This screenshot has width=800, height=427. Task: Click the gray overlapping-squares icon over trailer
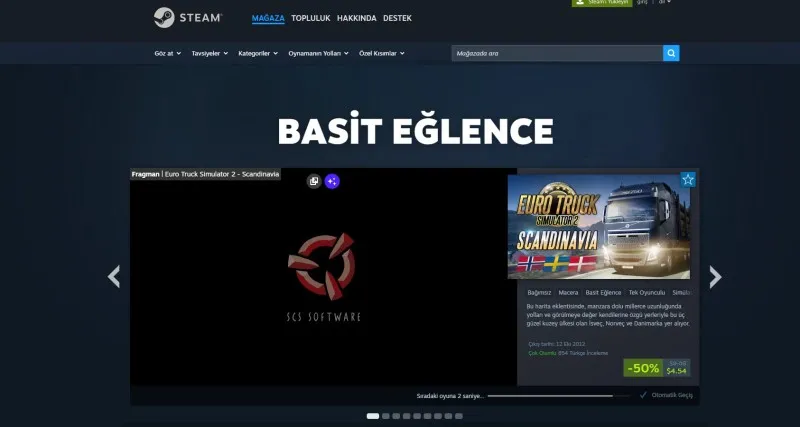coord(314,181)
